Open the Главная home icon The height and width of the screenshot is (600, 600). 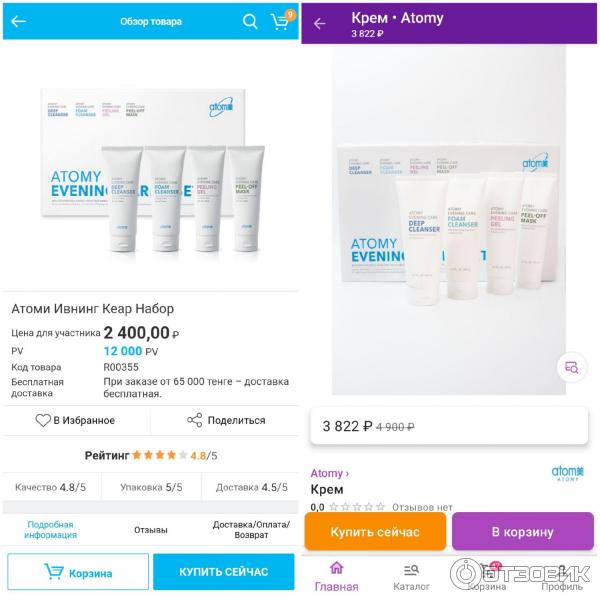point(336,568)
